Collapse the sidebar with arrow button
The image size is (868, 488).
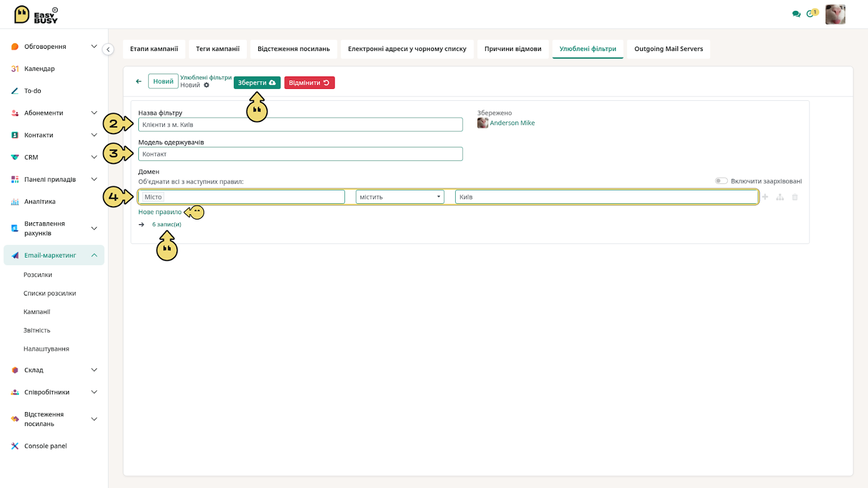[108, 49]
